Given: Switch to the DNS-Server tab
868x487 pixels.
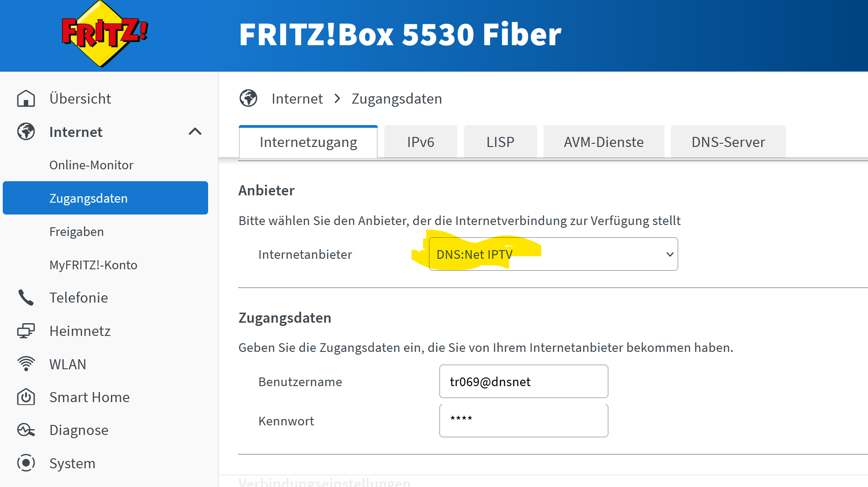Looking at the screenshot, I should (728, 142).
